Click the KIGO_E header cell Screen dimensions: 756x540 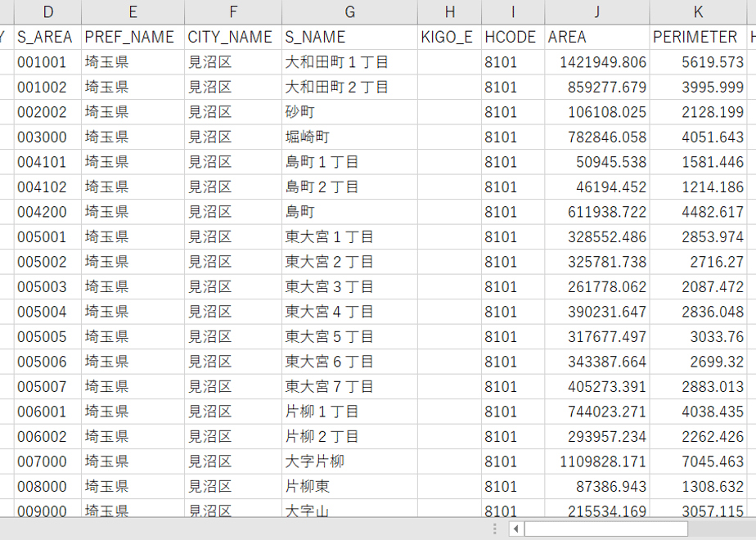pyautogui.click(x=449, y=37)
